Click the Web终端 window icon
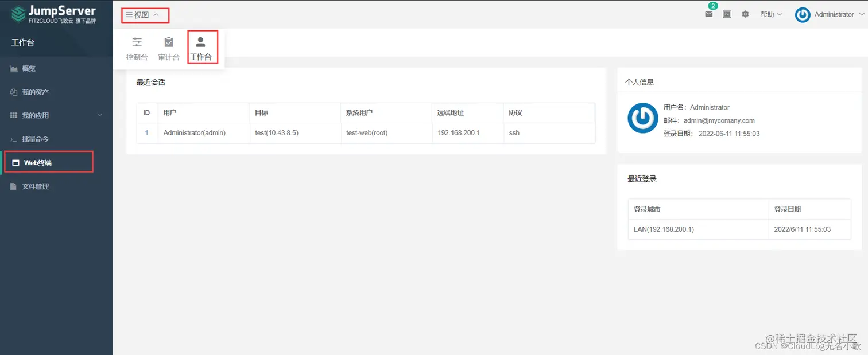Screen dimensions: 868x355 click(x=16, y=163)
